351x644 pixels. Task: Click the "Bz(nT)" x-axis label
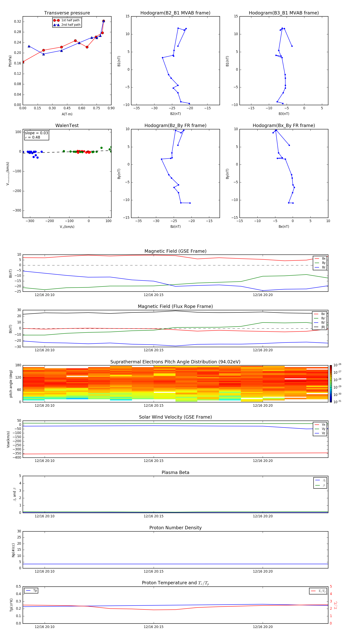[175, 227]
